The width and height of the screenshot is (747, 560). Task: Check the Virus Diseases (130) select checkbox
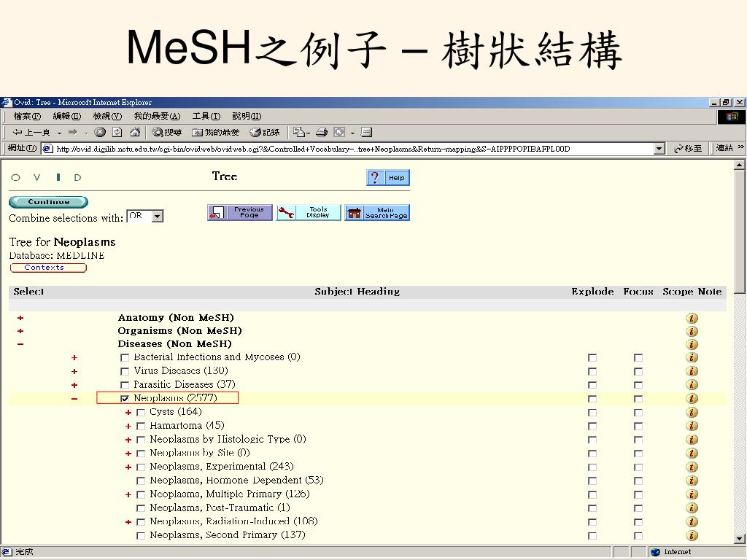pyautogui.click(x=125, y=371)
